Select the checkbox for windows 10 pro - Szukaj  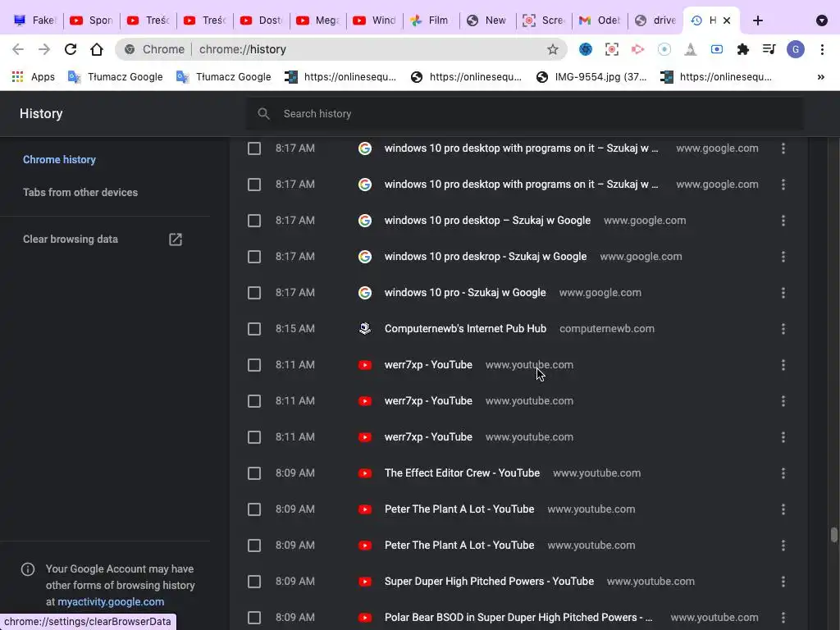click(x=254, y=293)
